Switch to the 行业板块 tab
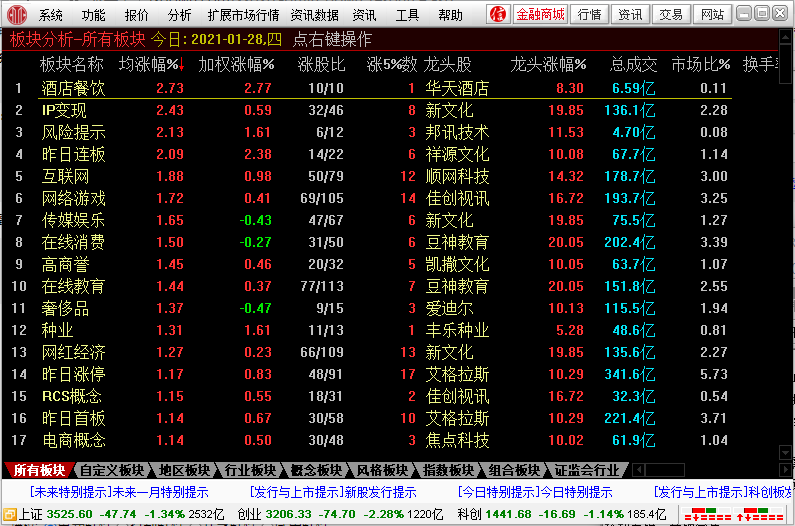The height and width of the screenshot is (526, 795). click(250, 470)
